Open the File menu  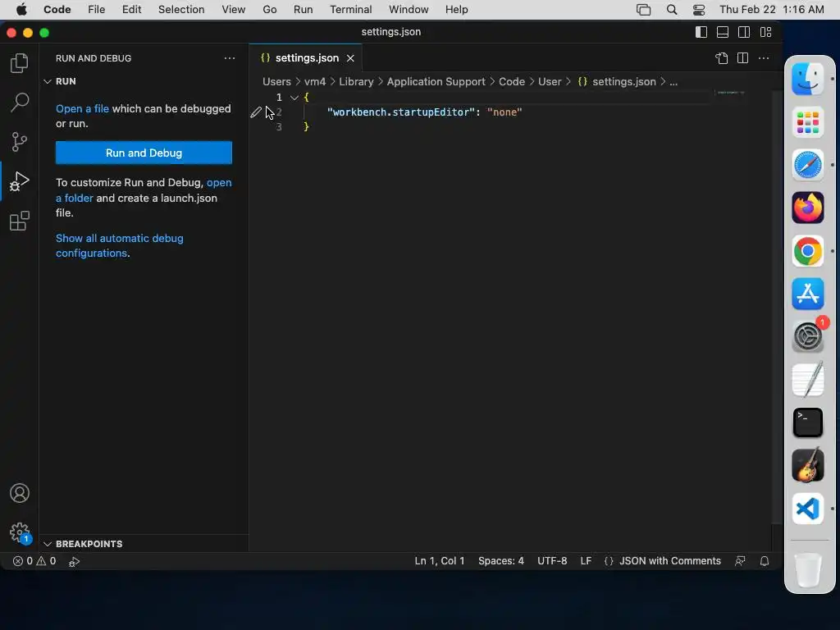[x=97, y=10]
